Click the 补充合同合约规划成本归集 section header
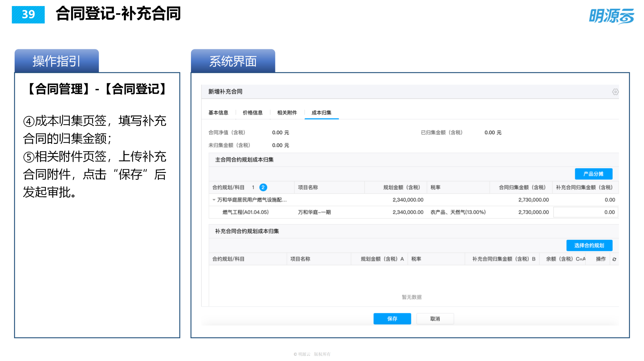 pyautogui.click(x=247, y=231)
